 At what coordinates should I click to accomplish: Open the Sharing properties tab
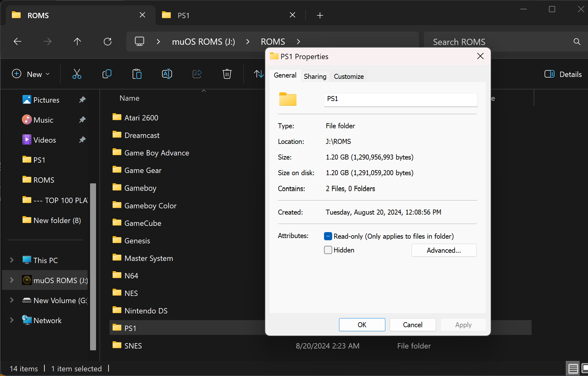(315, 77)
